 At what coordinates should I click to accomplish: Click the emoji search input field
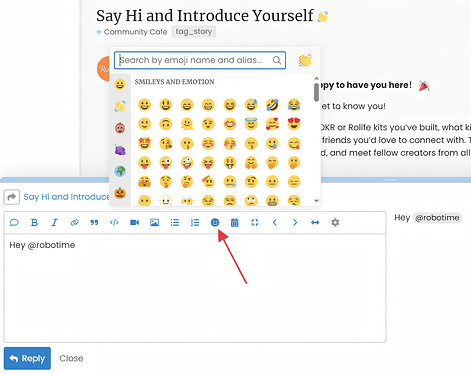pos(200,60)
